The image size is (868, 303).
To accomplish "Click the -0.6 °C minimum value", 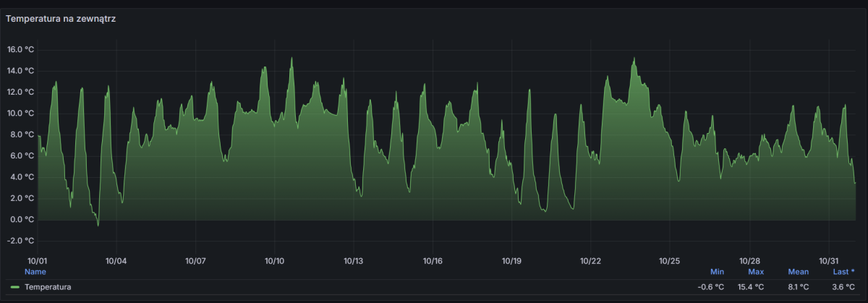I will (x=710, y=287).
